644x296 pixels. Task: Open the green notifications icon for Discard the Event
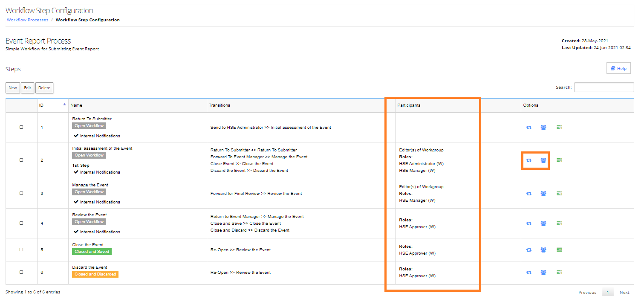(559, 272)
